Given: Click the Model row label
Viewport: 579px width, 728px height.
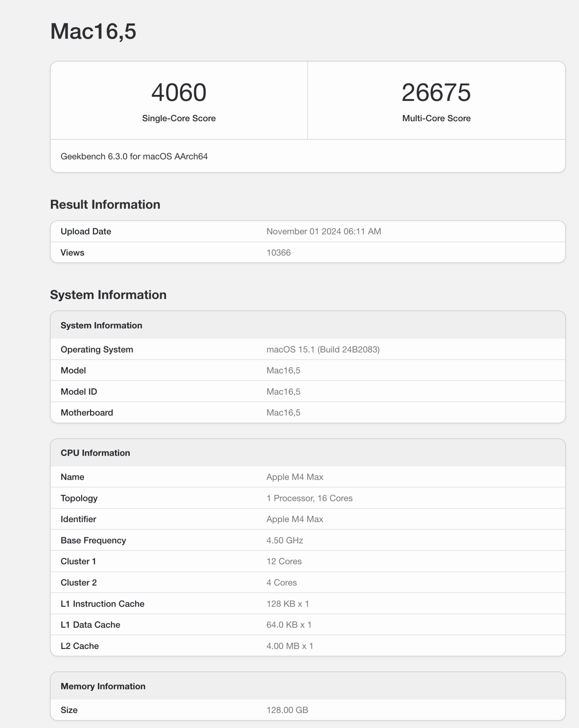Looking at the screenshot, I should pos(73,371).
